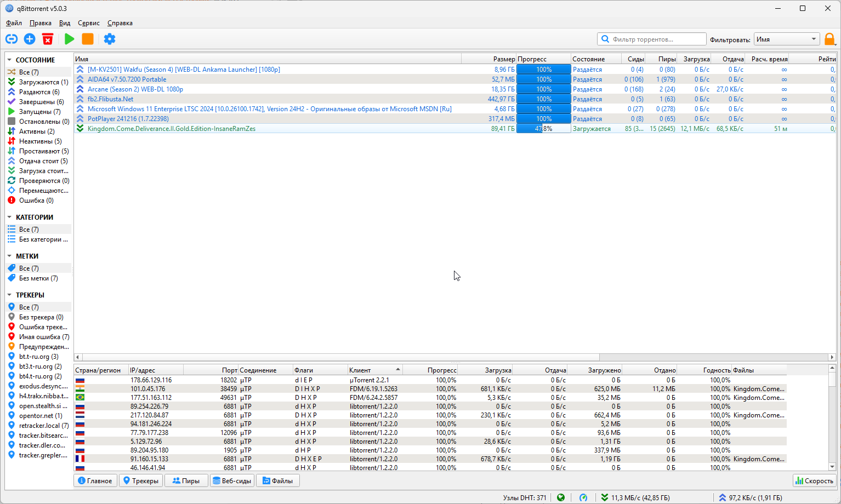841x504 pixels.
Task: Switch to the Трекеры tab
Action: coord(141,480)
